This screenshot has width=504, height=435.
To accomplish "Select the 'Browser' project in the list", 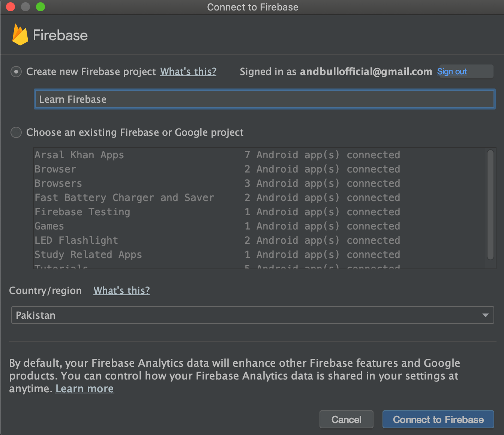I will click(x=55, y=169).
